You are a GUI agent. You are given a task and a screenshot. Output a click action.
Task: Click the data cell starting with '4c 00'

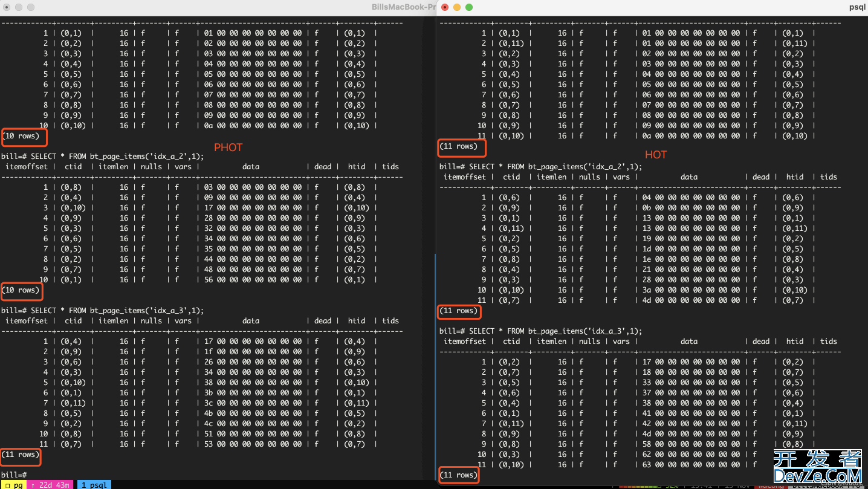pyautogui.click(x=253, y=424)
